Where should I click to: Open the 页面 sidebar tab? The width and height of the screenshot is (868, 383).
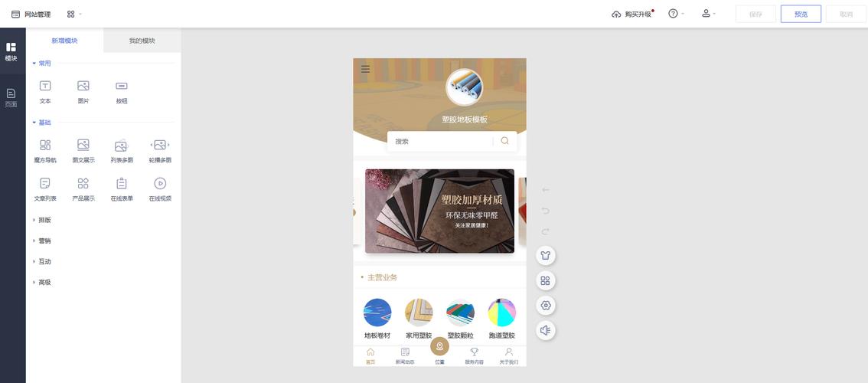tap(11, 97)
